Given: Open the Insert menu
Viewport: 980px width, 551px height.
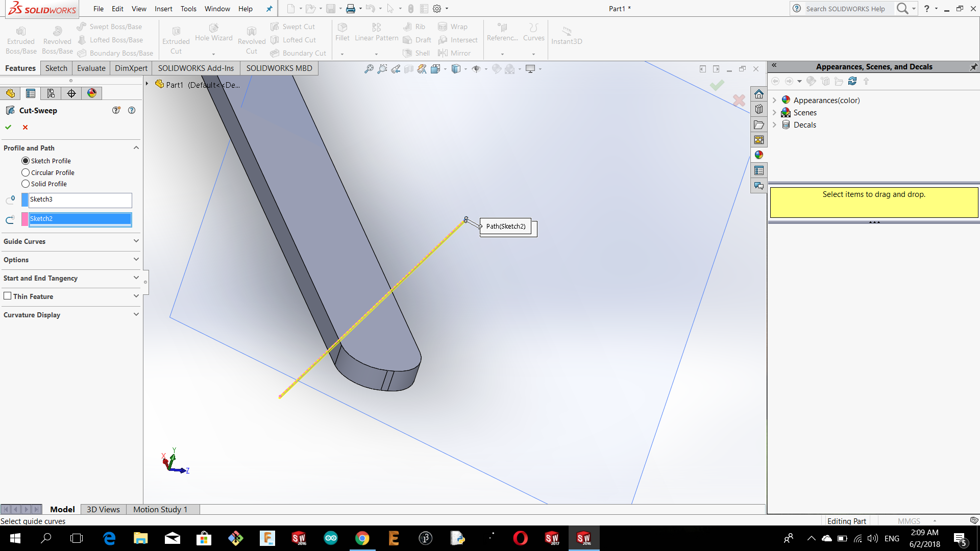Looking at the screenshot, I should point(163,9).
